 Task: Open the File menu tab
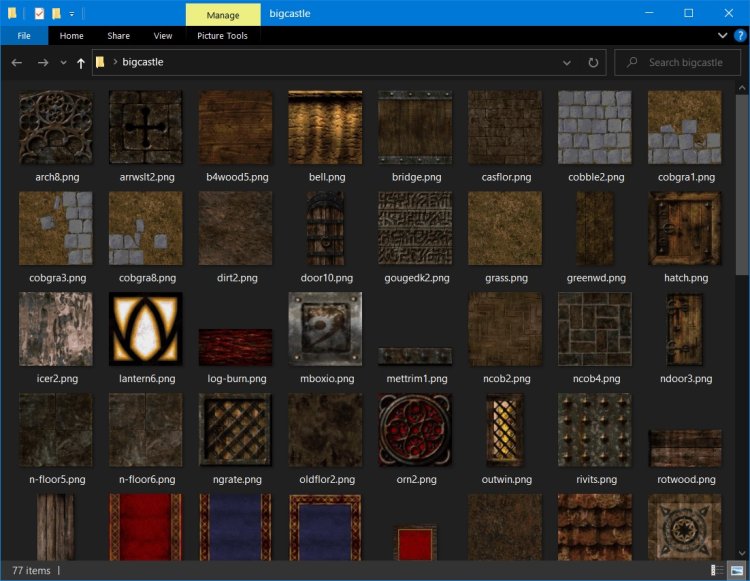[24, 36]
